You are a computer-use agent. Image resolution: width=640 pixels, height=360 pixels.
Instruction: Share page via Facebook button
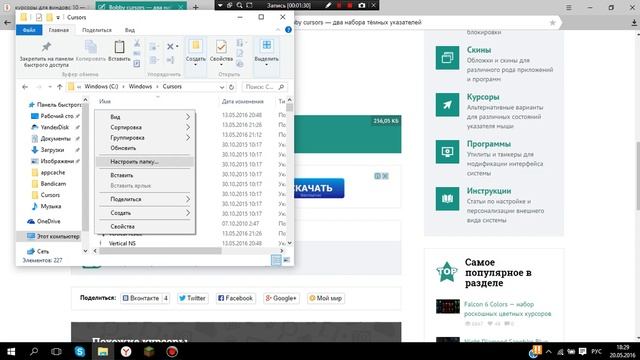point(235,298)
